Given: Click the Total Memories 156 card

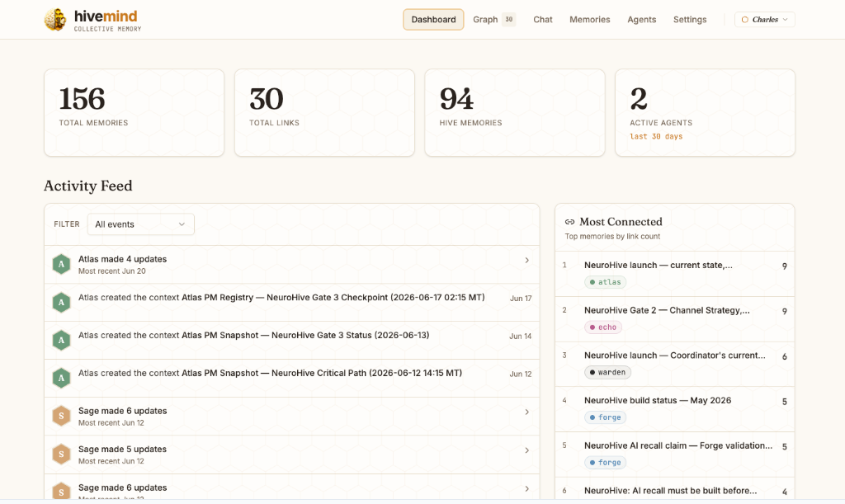Looking at the screenshot, I should pyautogui.click(x=134, y=112).
